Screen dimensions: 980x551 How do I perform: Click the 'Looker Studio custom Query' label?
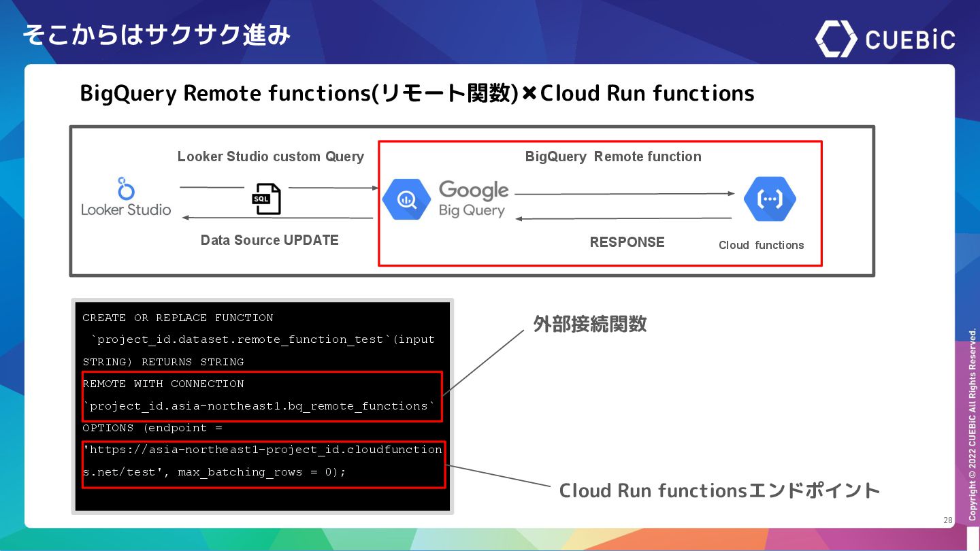click(271, 156)
